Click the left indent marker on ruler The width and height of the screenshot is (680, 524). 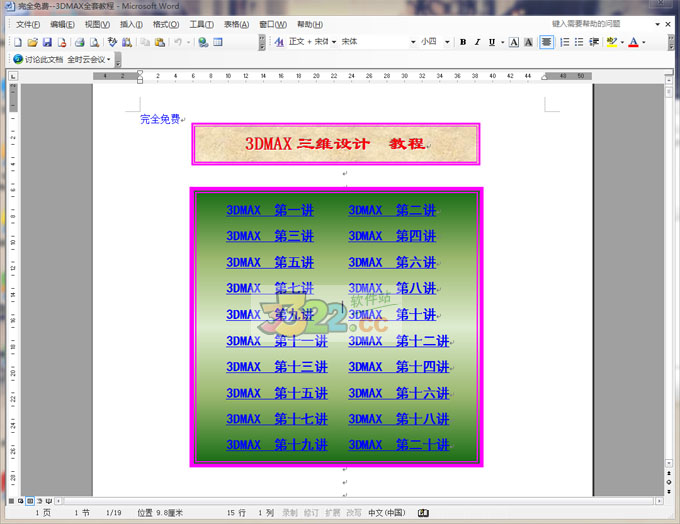pyautogui.click(x=140, y=81)
